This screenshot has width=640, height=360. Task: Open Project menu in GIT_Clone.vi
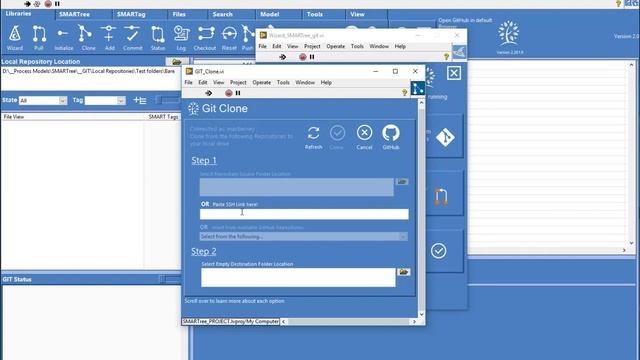click(x=238, y=82)
